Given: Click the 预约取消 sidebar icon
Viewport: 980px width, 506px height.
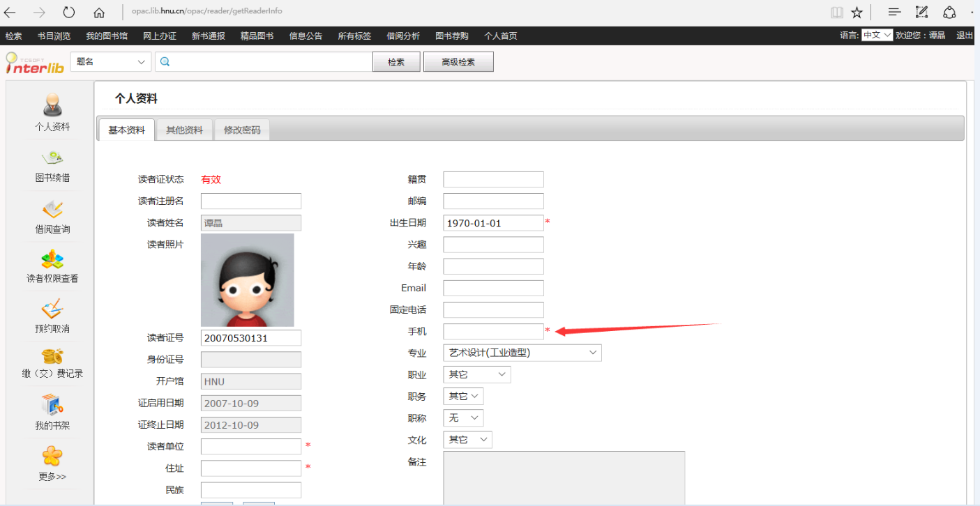Looking at the screenshot, I should 52,309.
